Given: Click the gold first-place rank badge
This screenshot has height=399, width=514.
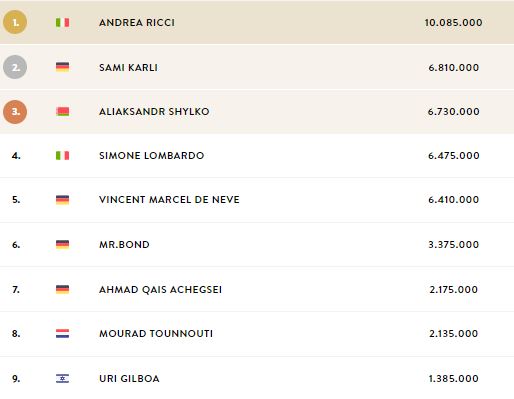Looking at the screenshot, I should (15, 22).
